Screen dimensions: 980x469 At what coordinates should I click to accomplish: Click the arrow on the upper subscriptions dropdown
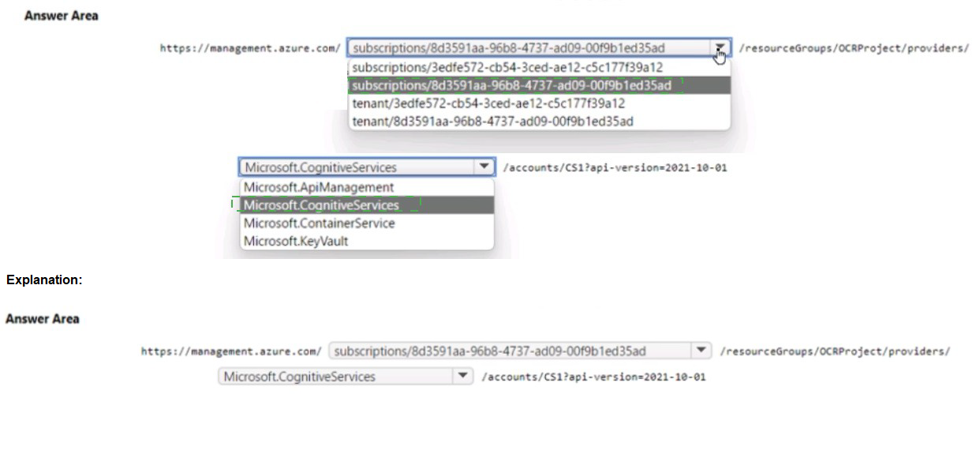pos(719,48)
